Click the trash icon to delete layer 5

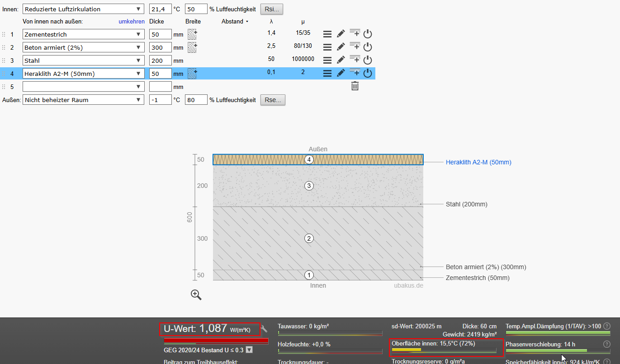click(x=355, y=86)
